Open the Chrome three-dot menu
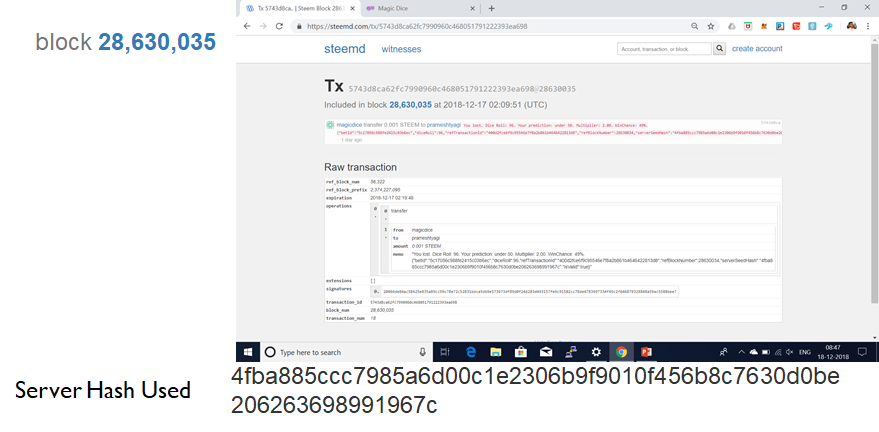 [x=868, y=26]
